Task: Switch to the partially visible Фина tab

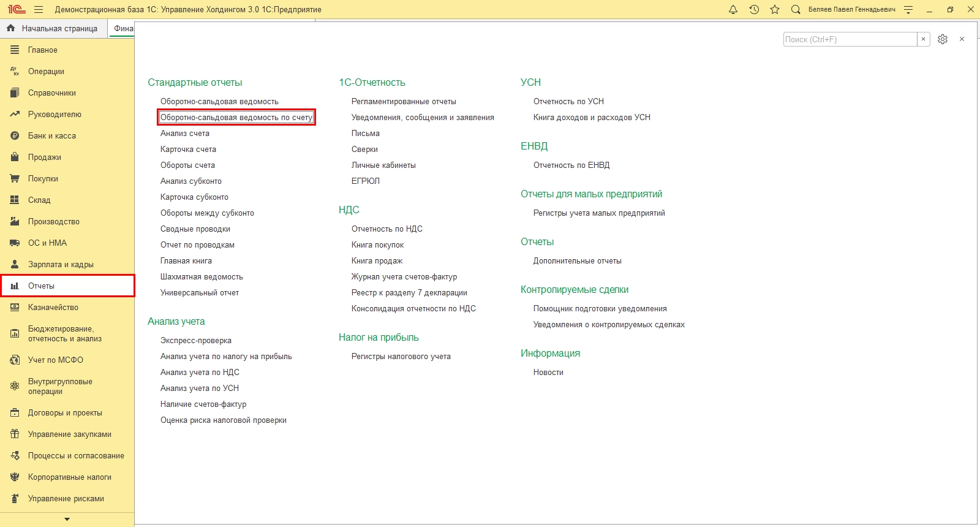Action: (122, 28)
